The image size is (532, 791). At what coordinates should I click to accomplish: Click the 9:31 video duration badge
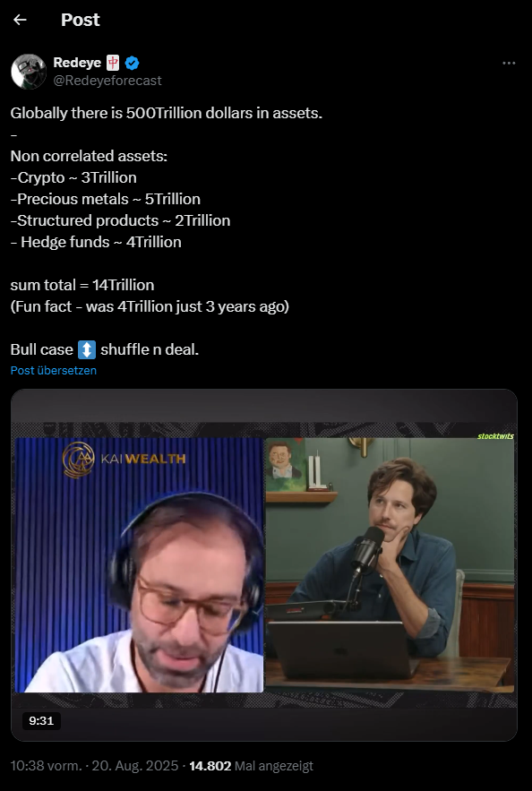coord(41,721)
